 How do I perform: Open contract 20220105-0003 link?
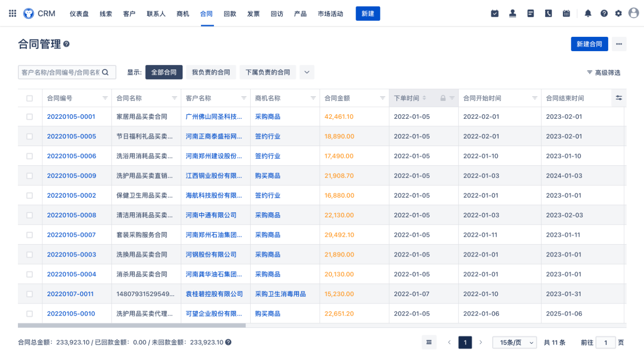pos(72,255)
